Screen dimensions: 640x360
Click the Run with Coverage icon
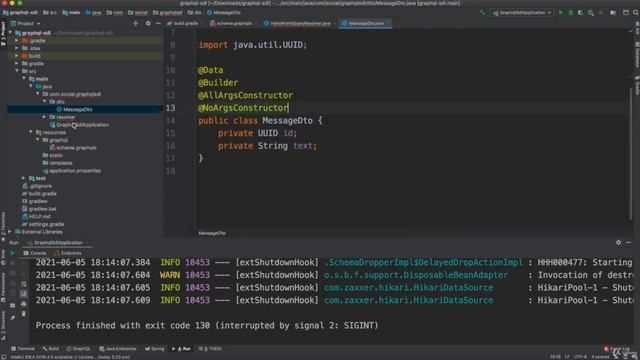(580, 13)
